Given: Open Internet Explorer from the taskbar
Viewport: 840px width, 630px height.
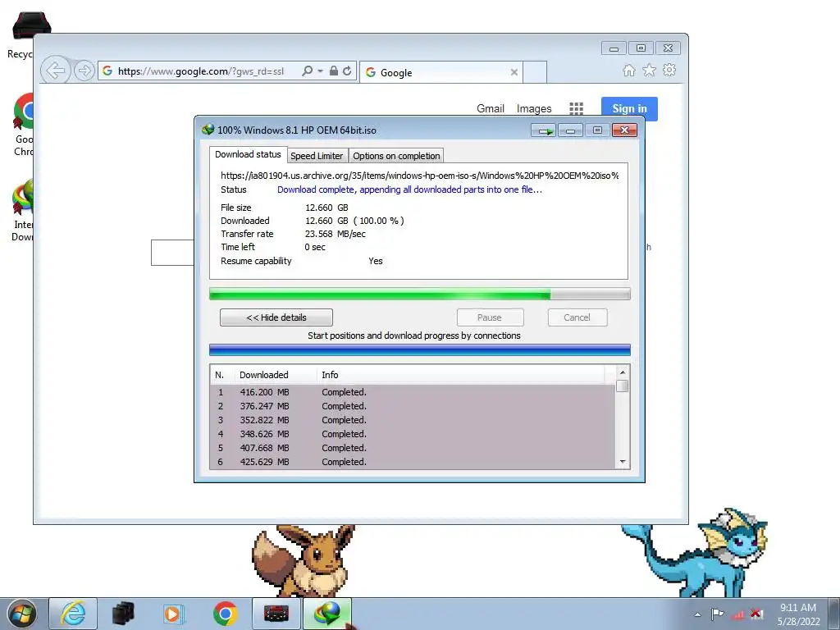Looking at the screenshot, I should 73,614.
